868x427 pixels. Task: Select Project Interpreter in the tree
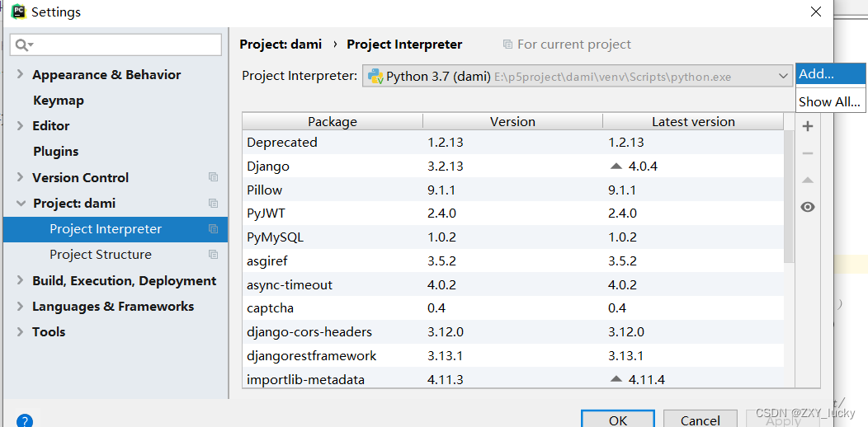[x=116, y=229]
